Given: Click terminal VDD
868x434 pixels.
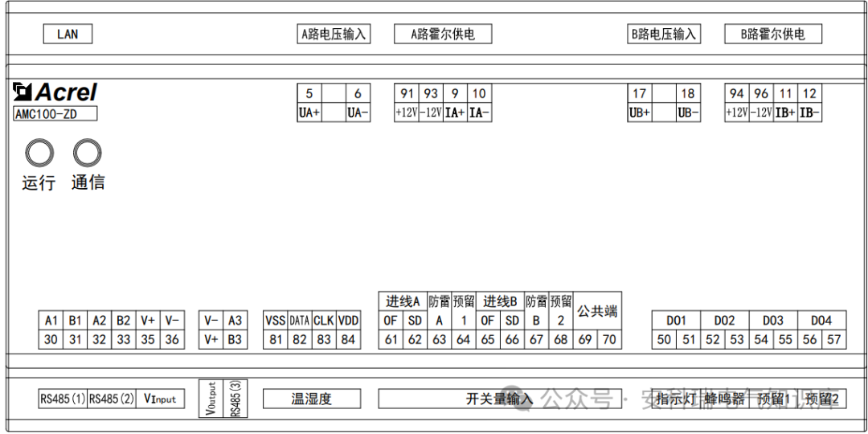Looking at the screenshot, I should tap(348, 320).
